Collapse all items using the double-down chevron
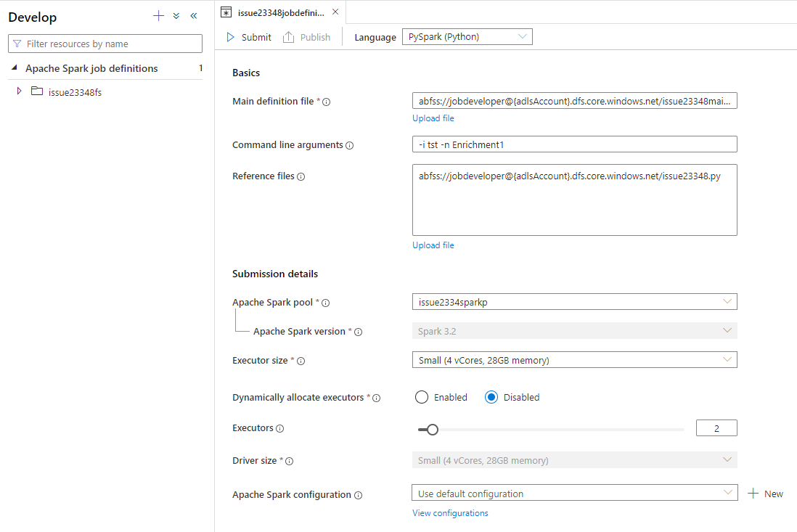 point(176,15)
